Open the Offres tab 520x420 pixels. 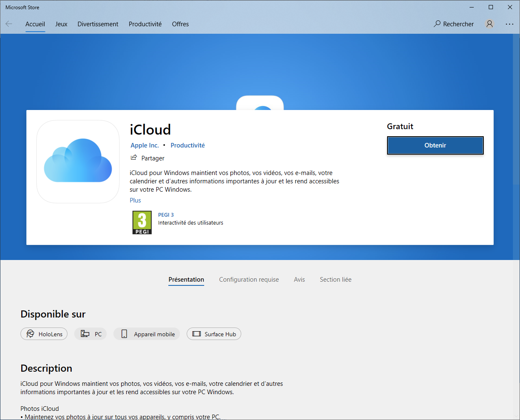pyautogui.click(x=180, y=24)
